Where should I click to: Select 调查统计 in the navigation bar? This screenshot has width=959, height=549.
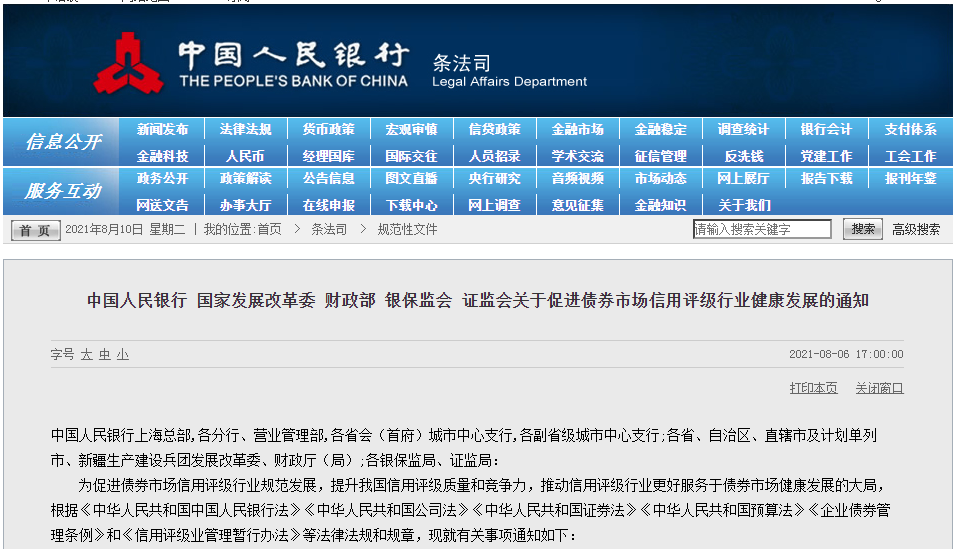pyautogui.click(x=743, y=130)
